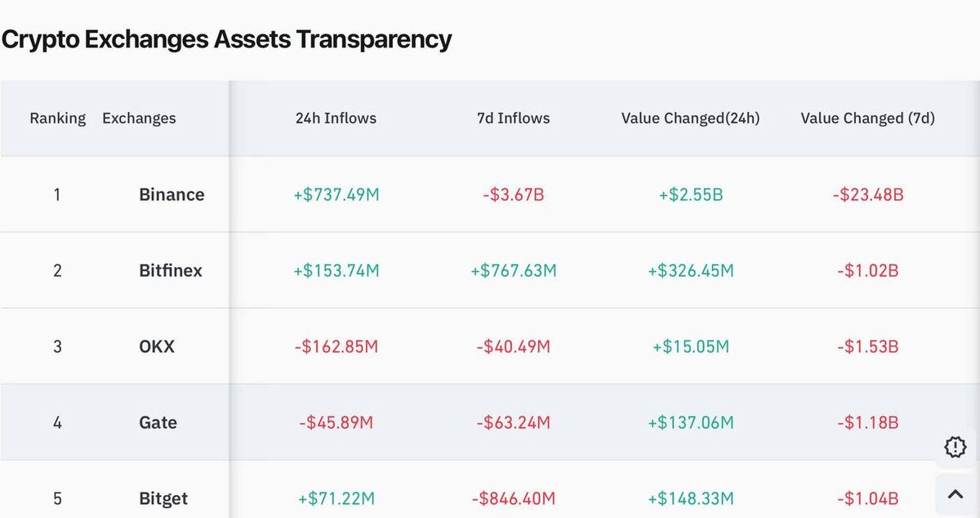Click the report issue badge icon

955,447
